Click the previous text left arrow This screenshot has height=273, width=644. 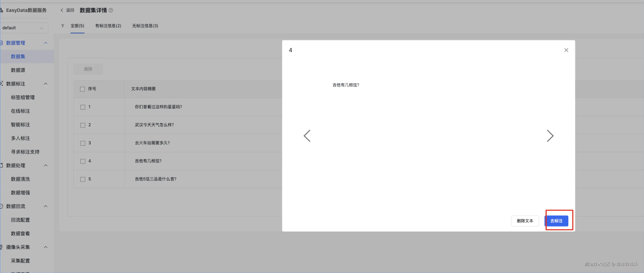(307, 136)
